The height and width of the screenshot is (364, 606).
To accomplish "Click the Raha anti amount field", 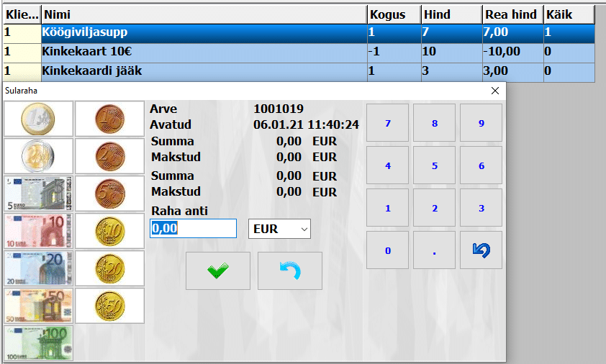I will [193, 229].
